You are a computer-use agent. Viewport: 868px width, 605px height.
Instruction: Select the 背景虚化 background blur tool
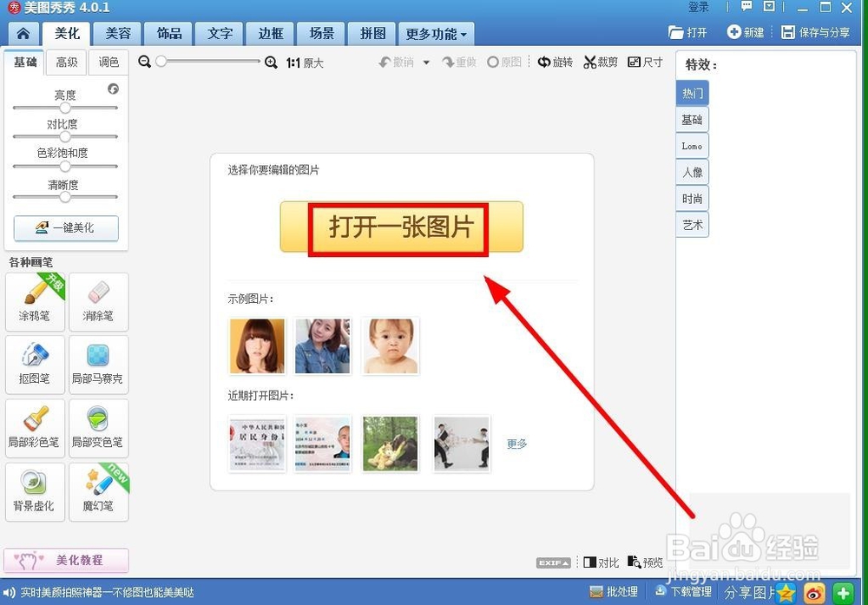click(x=35, y=491)
